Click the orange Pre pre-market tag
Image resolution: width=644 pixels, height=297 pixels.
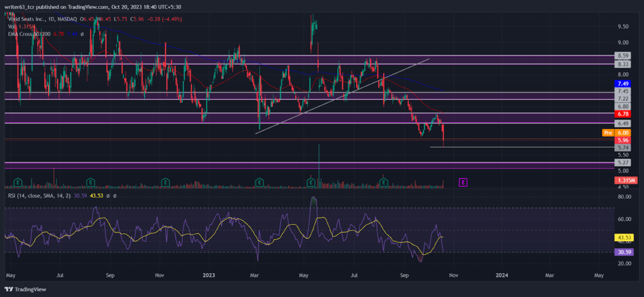click(x=607, y=133)
